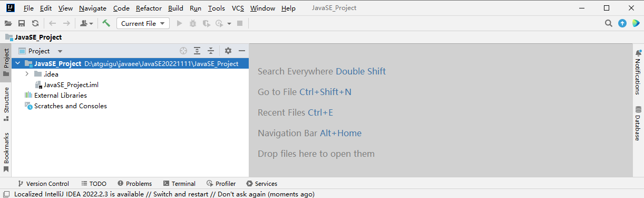Open the Refactor menu

click(149, 8)
